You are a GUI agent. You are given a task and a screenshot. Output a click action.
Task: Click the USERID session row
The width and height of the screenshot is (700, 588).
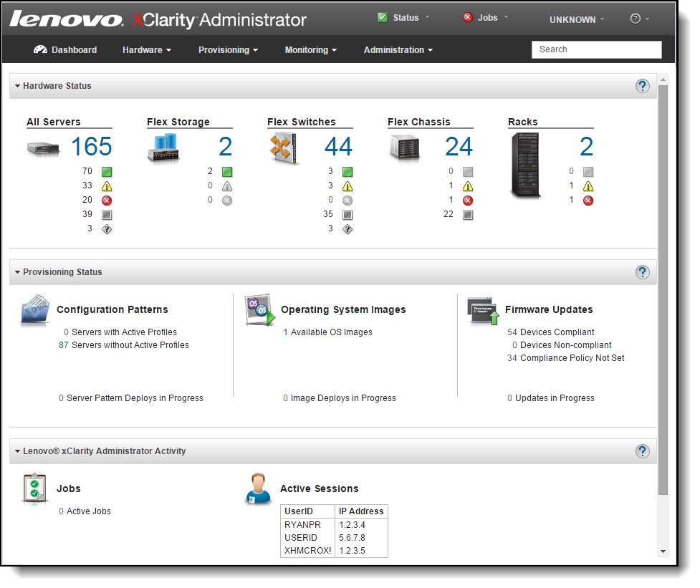(x=334, y=538)
